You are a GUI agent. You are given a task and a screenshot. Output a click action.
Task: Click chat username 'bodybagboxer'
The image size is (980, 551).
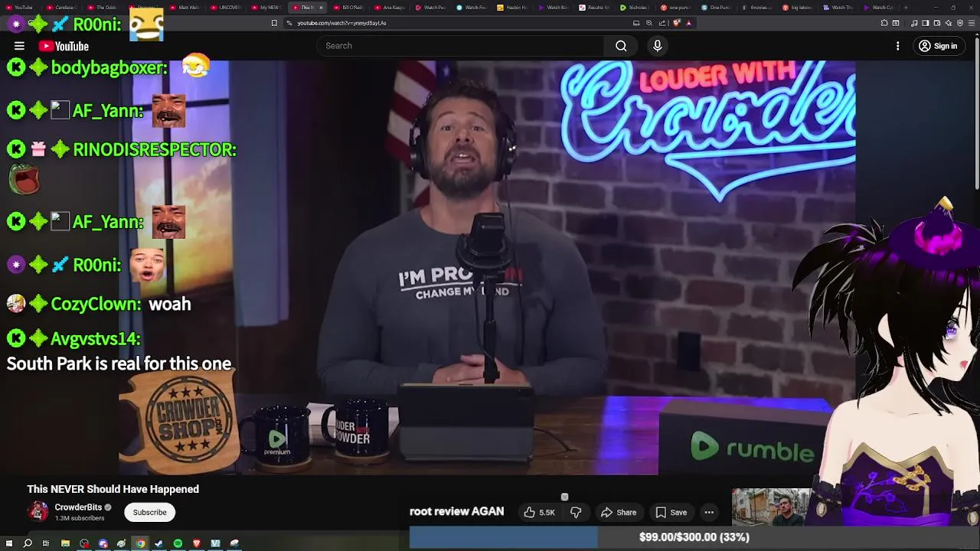click(x=109, y=67)
